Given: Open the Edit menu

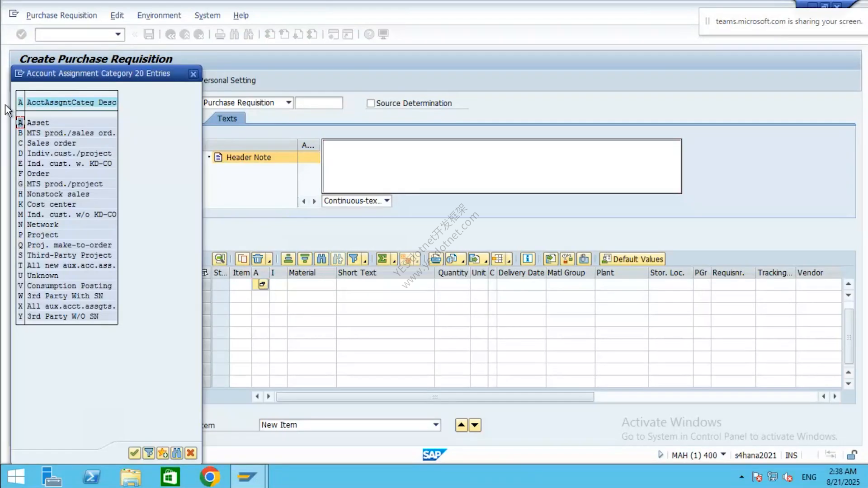Looking at the screenshot, I should 117,15.
